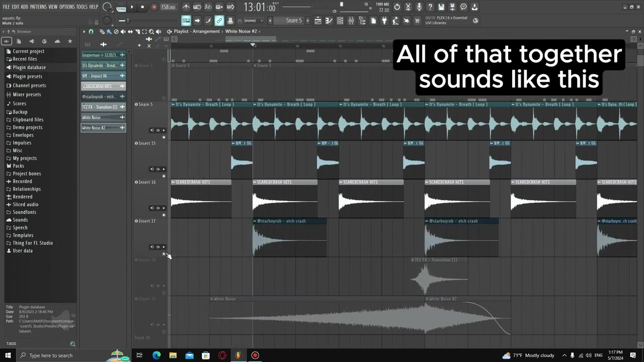Toggle the wait-for-input recording icon
Image resolution: width=644 pixels, height=362 pixels.
pos(197,7)
